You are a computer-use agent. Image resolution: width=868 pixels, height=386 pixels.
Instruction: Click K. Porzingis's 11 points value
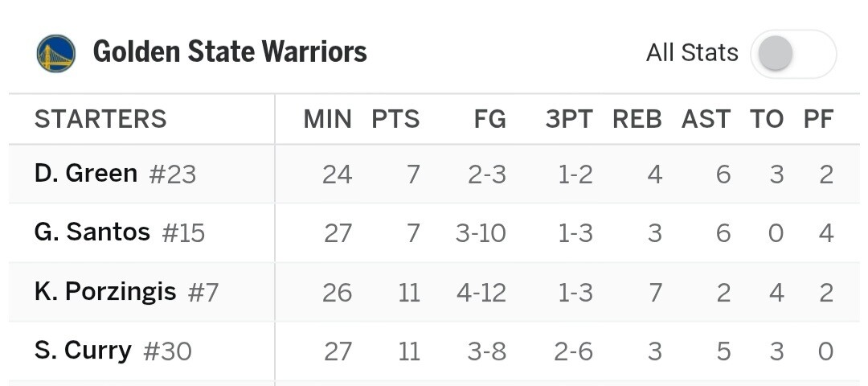pyautogui.click(x=409, y=292)
